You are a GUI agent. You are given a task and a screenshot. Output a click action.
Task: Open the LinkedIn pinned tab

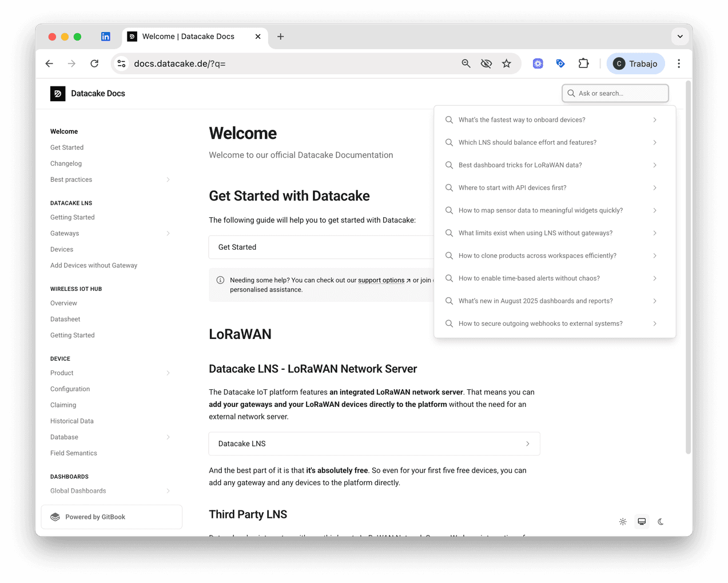[106, 37]
